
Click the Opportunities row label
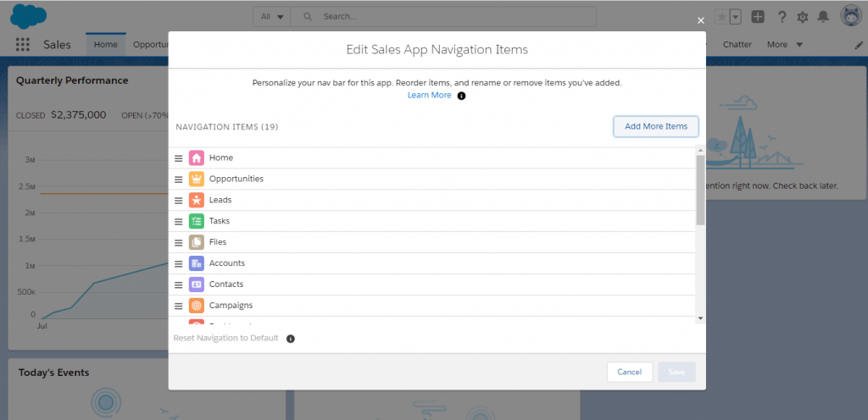tap(236, 179)
